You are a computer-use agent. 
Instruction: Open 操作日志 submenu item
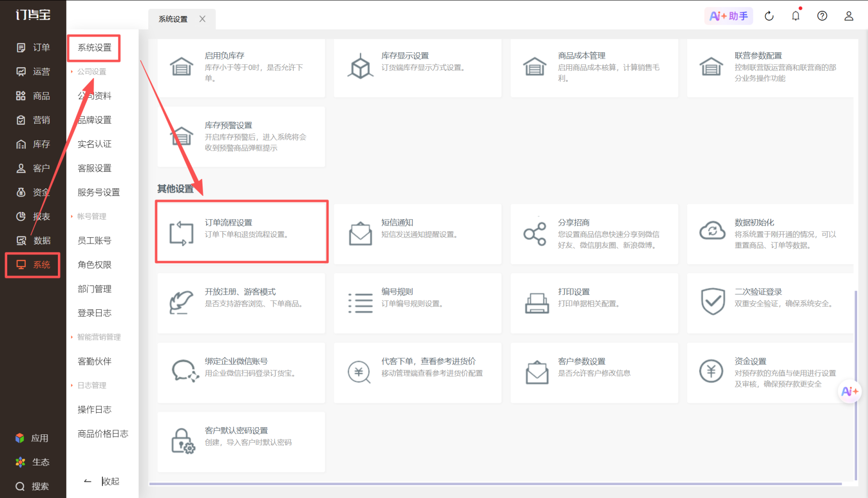pyautogui.click(x=95, y=410)
